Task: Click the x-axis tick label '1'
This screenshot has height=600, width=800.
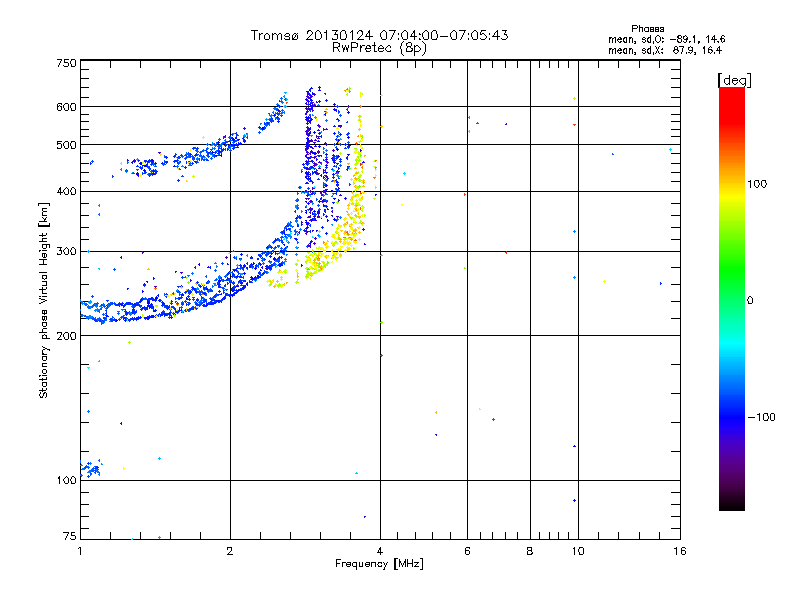Action: click(80, 551)
